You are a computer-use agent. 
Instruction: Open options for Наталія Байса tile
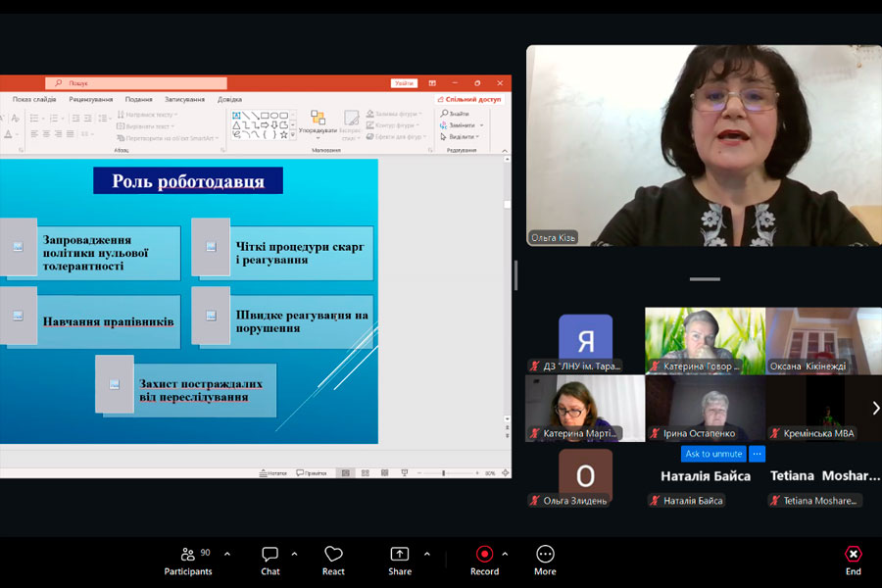pos(758,454)
